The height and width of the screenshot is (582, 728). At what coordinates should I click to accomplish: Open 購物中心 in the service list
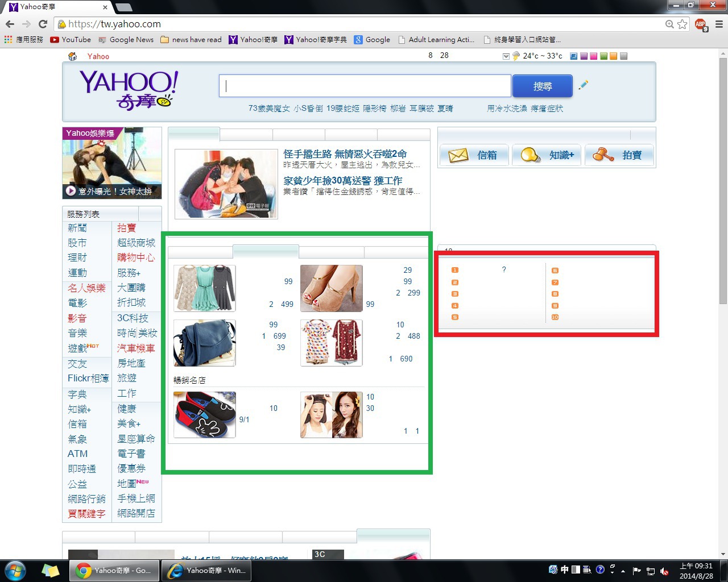(x=136, y=257)
